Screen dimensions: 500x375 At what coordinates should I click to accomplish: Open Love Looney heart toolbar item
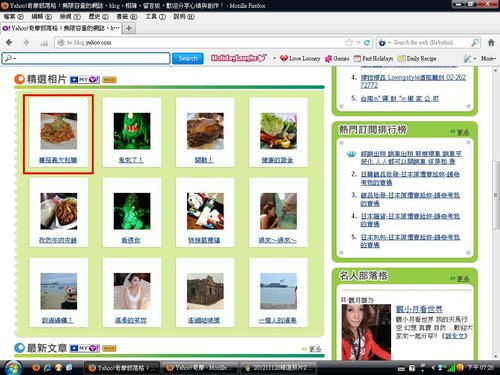[300, 58]
